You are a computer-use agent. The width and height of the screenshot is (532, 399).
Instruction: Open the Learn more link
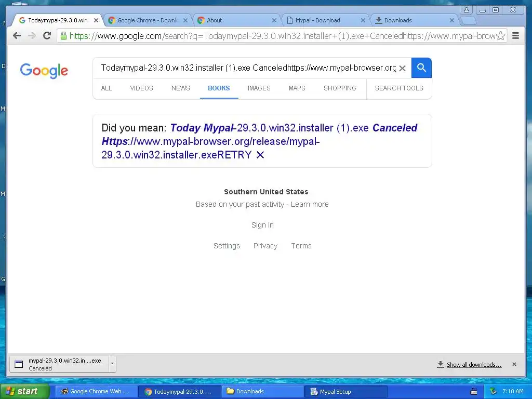[310, 204]
